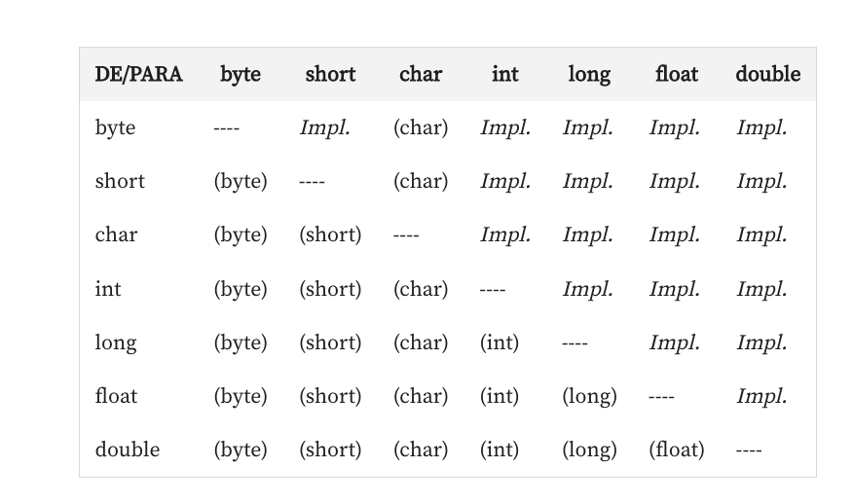This screenshot has width=853, height=504.
Task: Select the byte column header
Action: (x=241, y=74)
